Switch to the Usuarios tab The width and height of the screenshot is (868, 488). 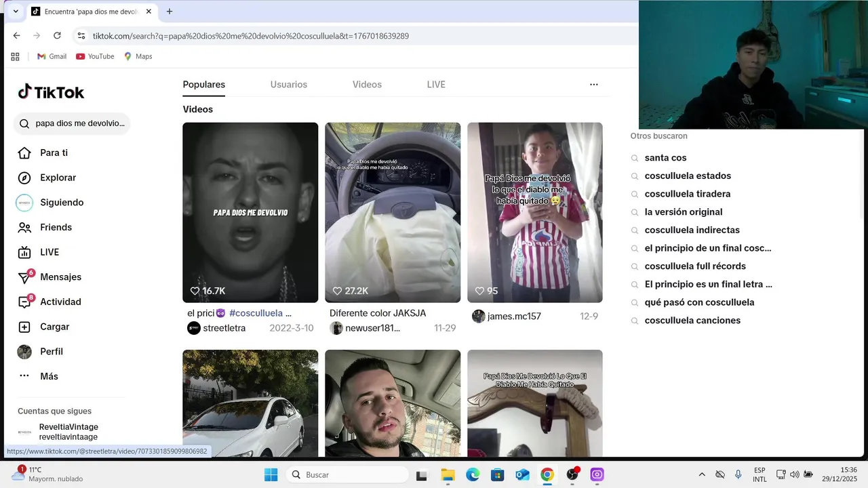tap(289, 85)
